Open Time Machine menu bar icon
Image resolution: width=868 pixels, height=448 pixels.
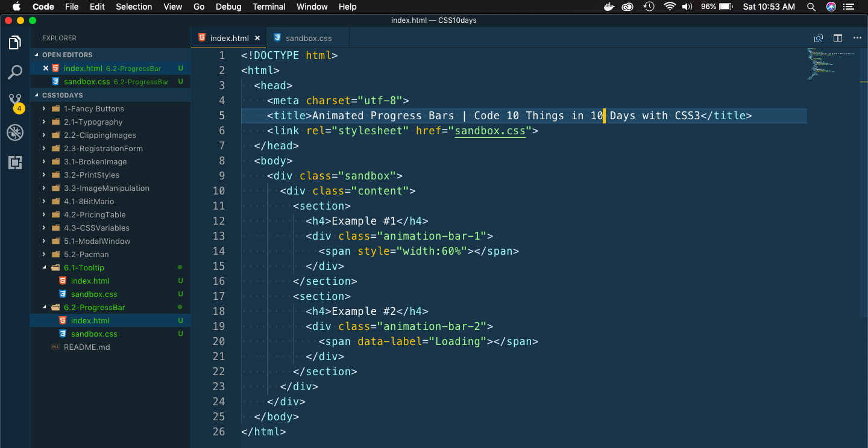coord(649,7)
